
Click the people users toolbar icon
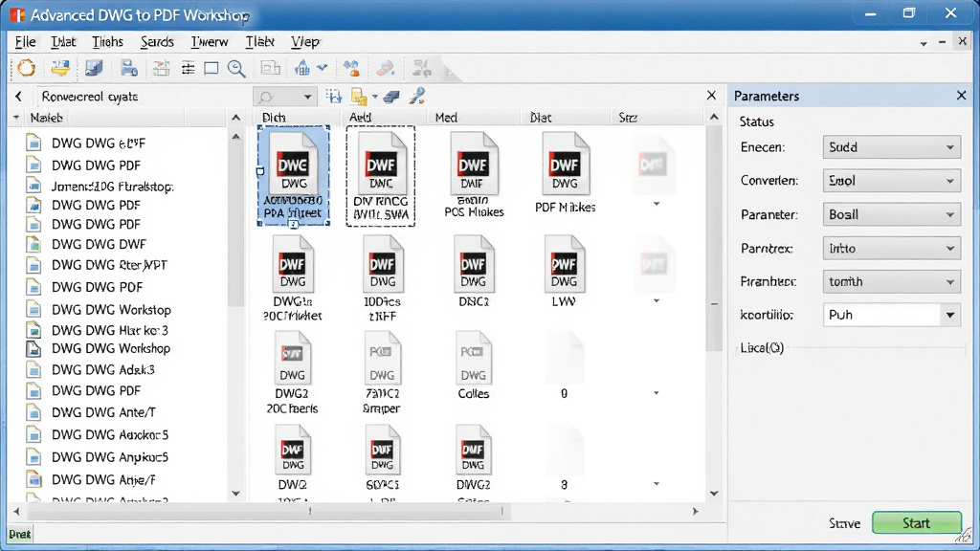pyautogui.click(x=351, y=68)
